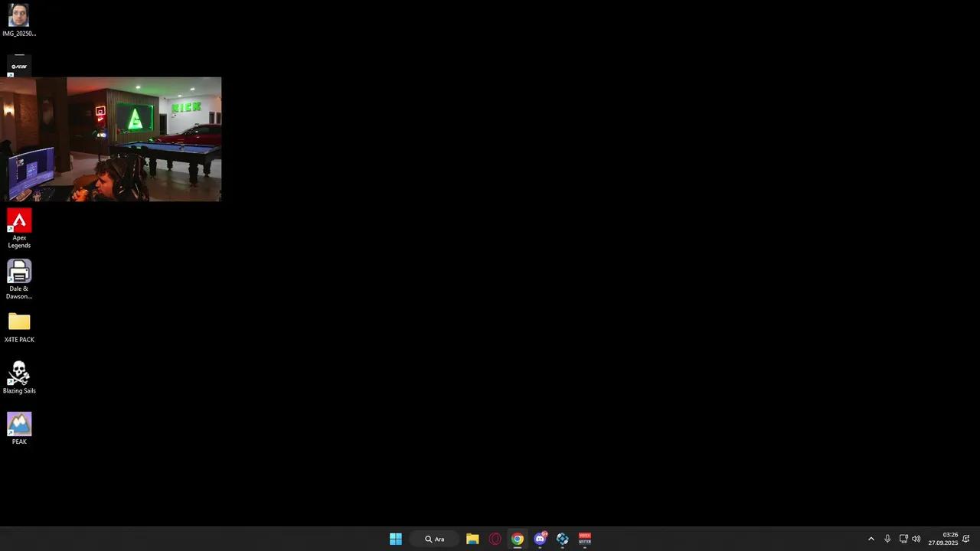Open File Explorer from the taskbar
The height and width of the screenshot is (551, 980).
click(472, 539)
